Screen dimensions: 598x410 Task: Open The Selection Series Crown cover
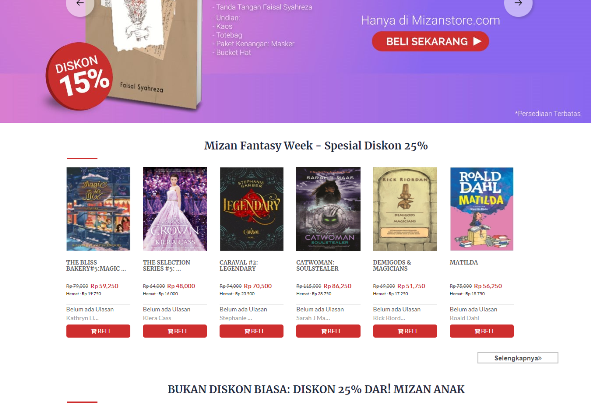coord(175,209)
